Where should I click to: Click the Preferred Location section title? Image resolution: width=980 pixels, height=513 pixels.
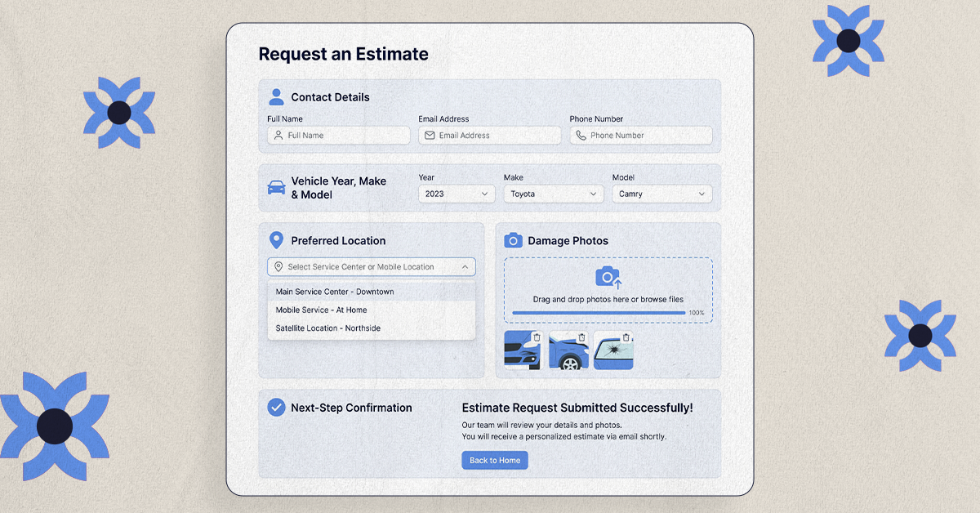(x=338, y=241)
